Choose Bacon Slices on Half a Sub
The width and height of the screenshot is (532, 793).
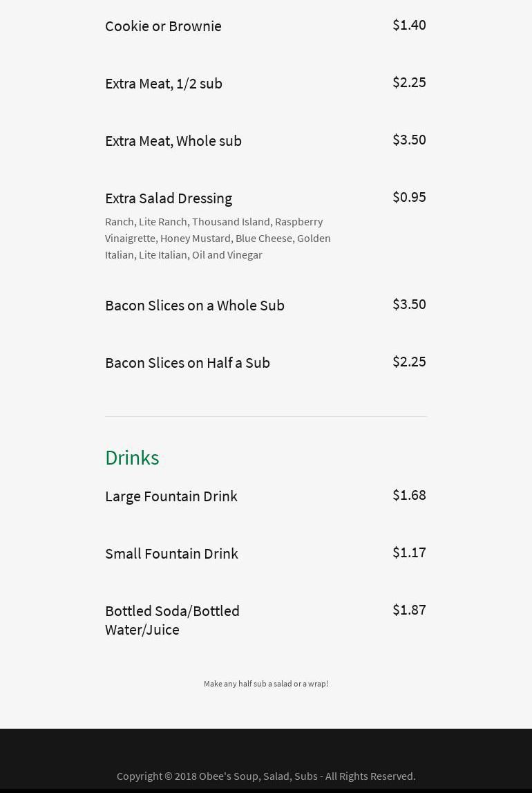187,362
